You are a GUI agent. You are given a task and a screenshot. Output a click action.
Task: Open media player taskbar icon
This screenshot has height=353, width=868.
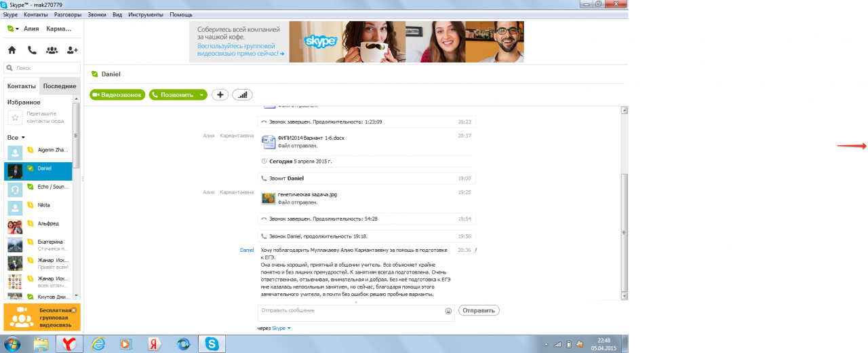125,343
